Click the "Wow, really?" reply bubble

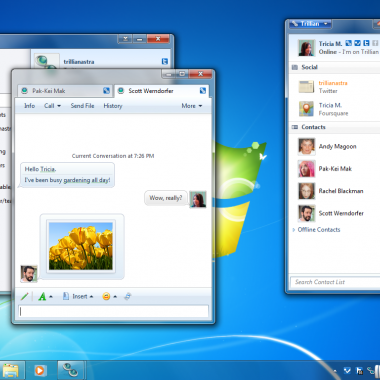166,198
